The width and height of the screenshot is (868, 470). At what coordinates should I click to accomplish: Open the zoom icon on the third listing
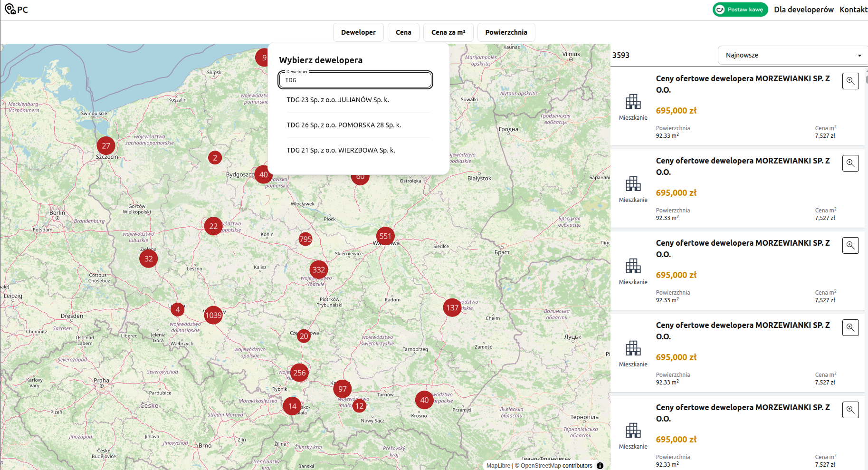850,246
